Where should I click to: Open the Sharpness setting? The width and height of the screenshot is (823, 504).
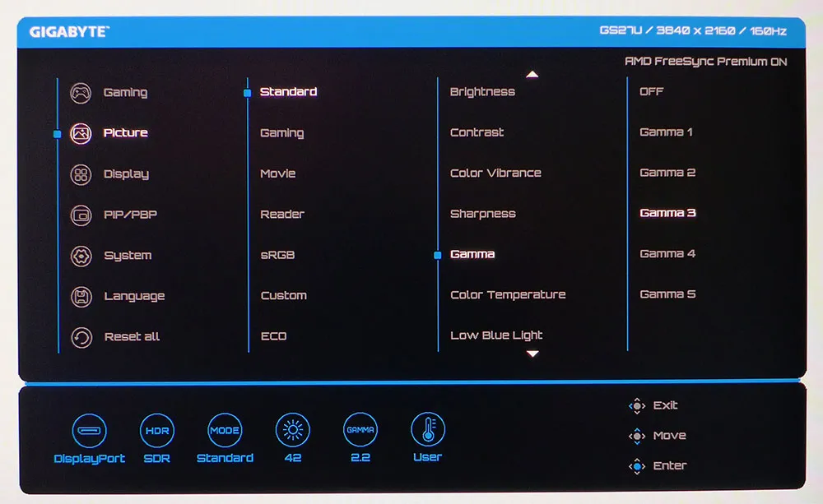point(483,214)
